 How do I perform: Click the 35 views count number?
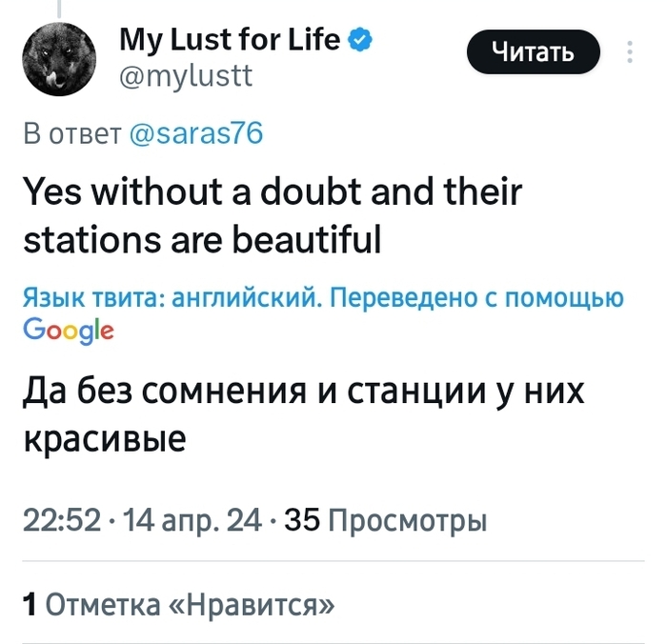(x=301, y=520)
